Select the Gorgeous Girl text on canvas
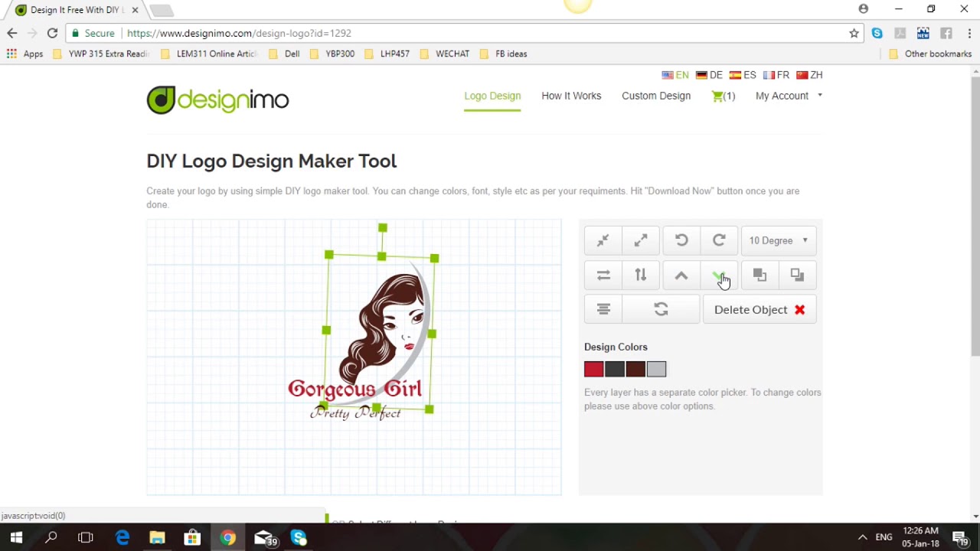Image resolution: width=980 pixels, height=551 pixels. point(354,389)
